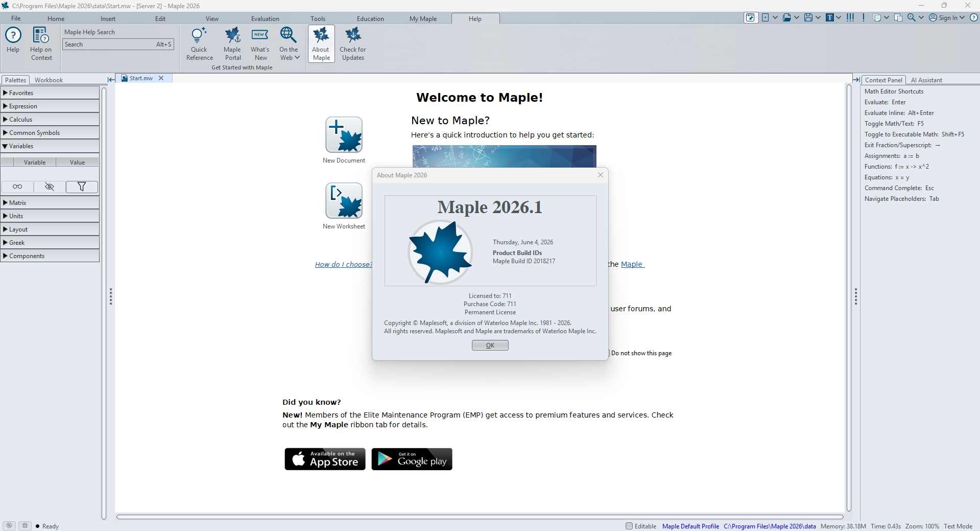The image size is (980, 531).
Task: Click the Maple Help Search field
Action: pyautogui.click(x=118, y=44)
